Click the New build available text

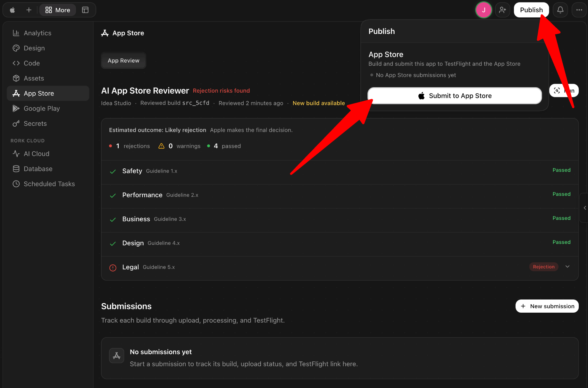pos(319,103)
